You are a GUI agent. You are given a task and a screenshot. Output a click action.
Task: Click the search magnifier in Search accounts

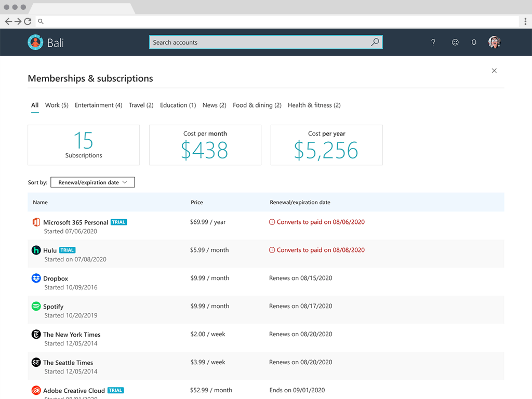point(375,42)
